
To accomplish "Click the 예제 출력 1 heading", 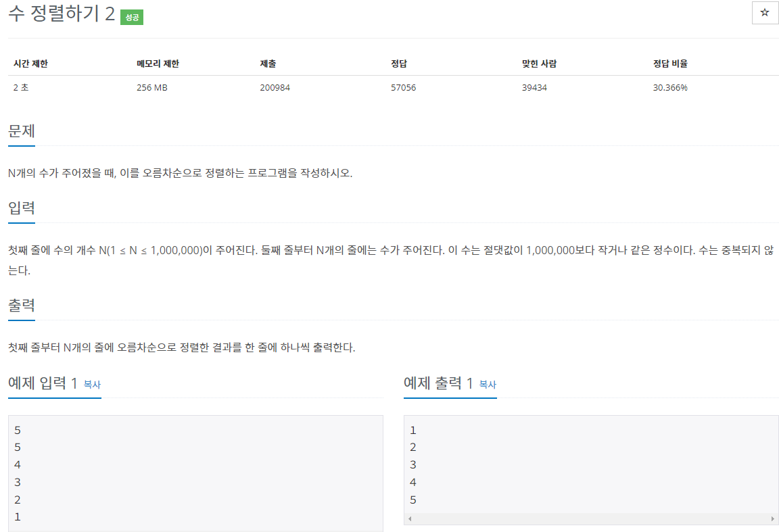I will [438, 383].
